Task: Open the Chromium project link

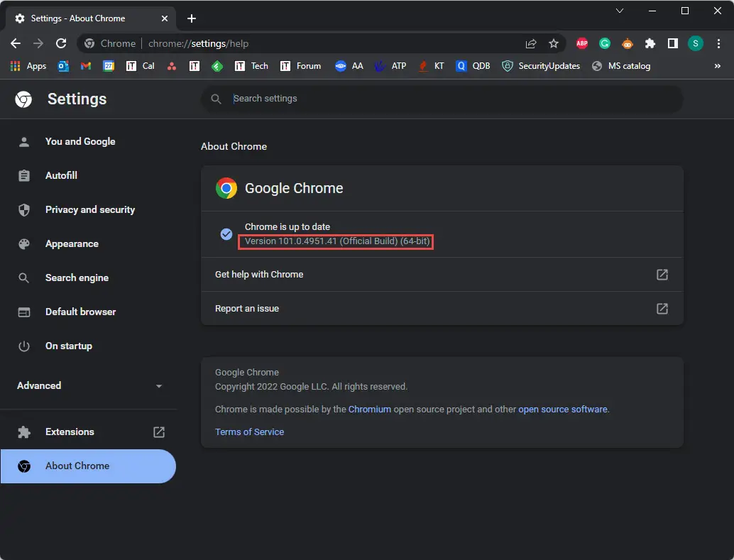Action: coord(369,410)
